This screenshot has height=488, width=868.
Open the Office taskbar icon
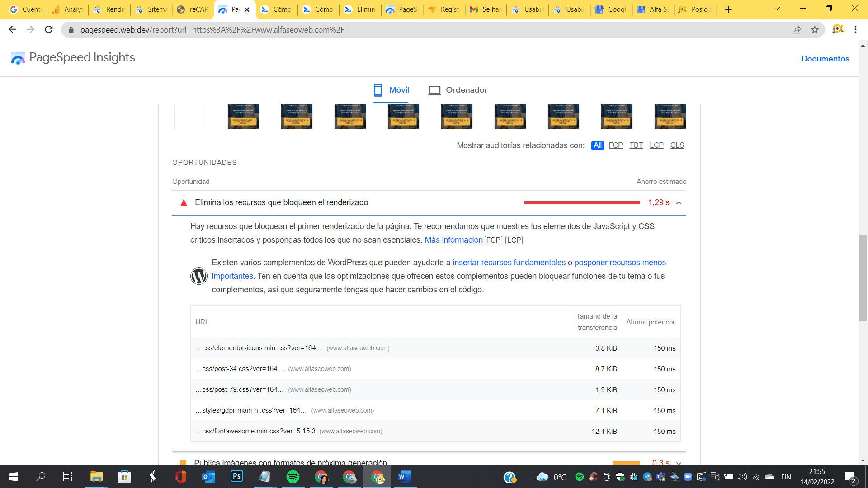(180, 477)
